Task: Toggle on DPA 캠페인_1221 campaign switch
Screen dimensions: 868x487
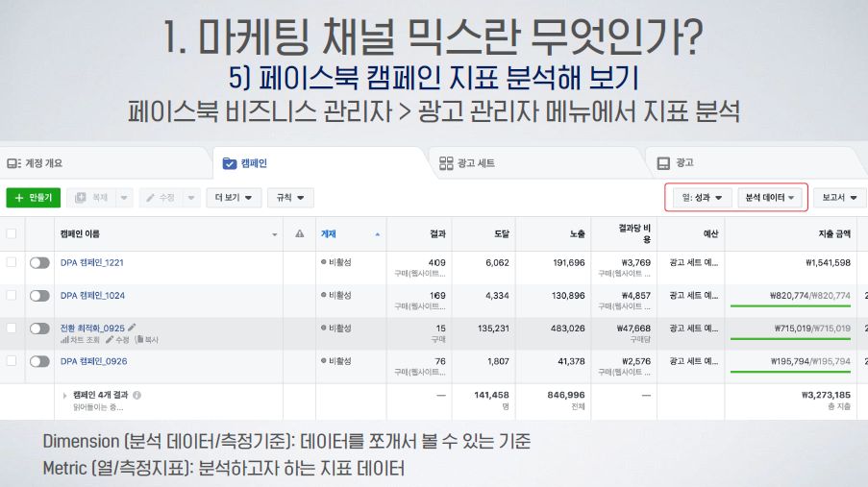Action: (39, 262)
